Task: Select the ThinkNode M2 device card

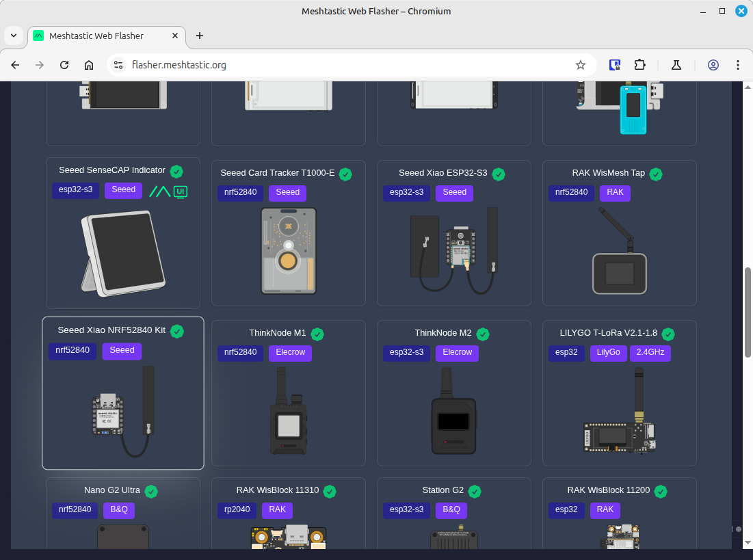Action: [454, 393]
